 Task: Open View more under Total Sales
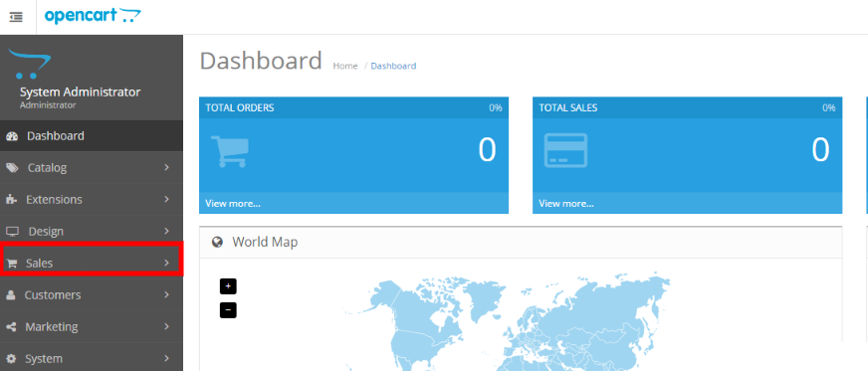(566, 204)
